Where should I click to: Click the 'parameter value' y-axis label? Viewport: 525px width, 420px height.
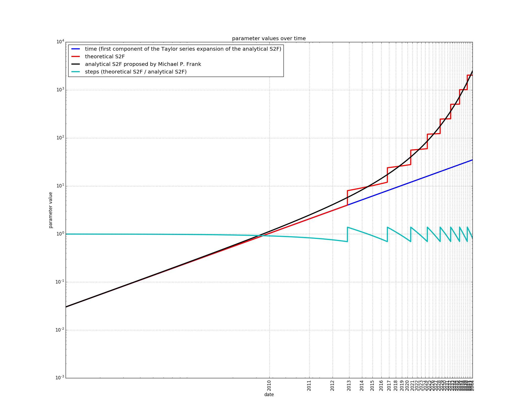(x=51, y=210)
